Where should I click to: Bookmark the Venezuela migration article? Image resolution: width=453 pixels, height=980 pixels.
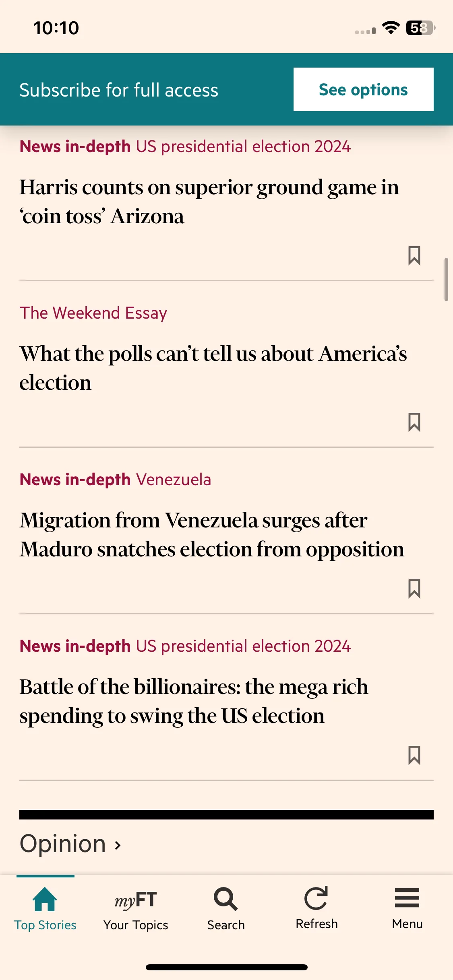[x=414, y=589]
